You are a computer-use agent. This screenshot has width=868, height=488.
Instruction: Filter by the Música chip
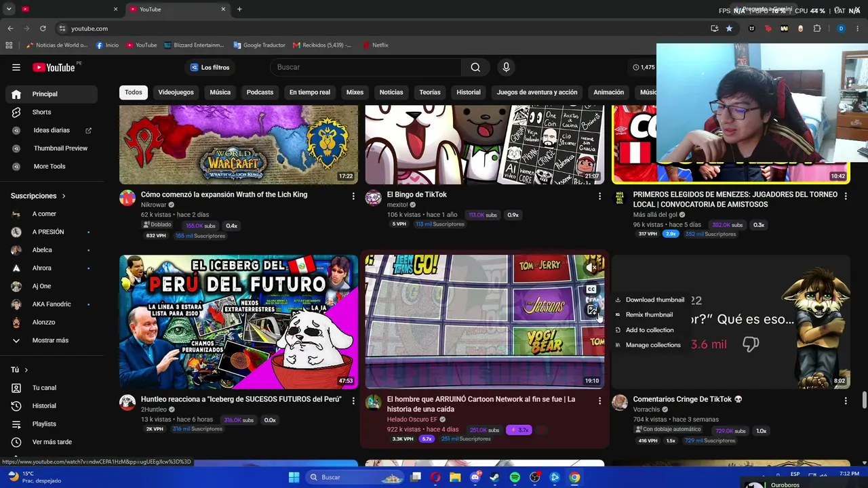tap(220, 92)
